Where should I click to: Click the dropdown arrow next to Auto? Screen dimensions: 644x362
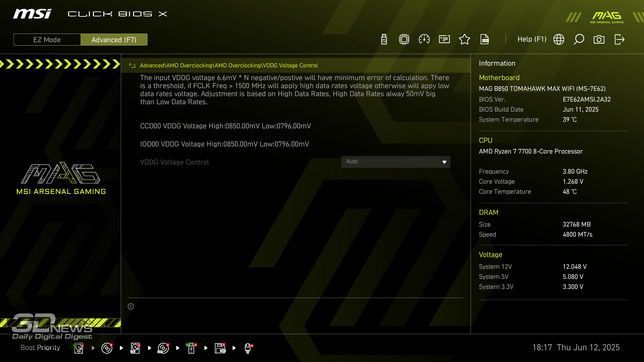tap(444, 162)
